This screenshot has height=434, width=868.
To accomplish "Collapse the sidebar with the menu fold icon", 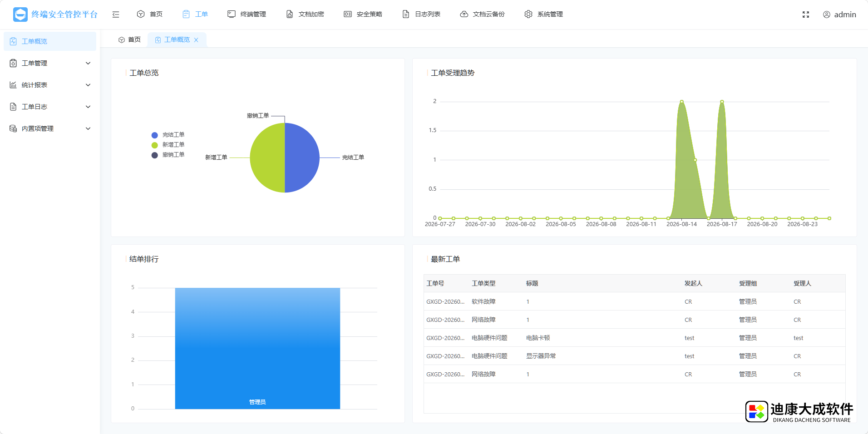I will [x=116, y=15].
